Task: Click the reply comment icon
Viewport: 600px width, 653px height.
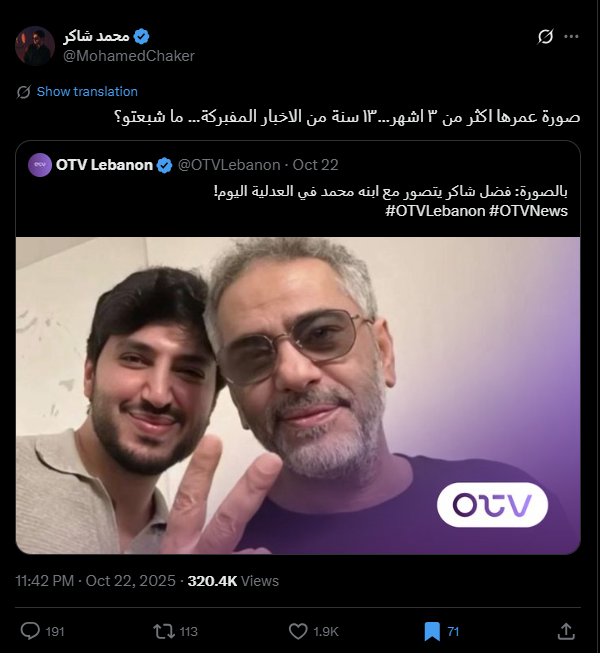Action: (30, 631)
